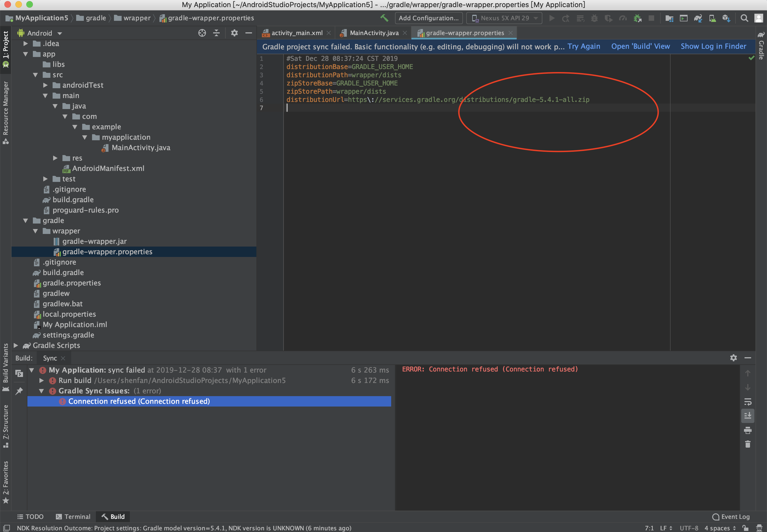Click the Search Everywhere magnifier icon
The height and width of the screenshot is (532, 767).
tap(744, 18)
